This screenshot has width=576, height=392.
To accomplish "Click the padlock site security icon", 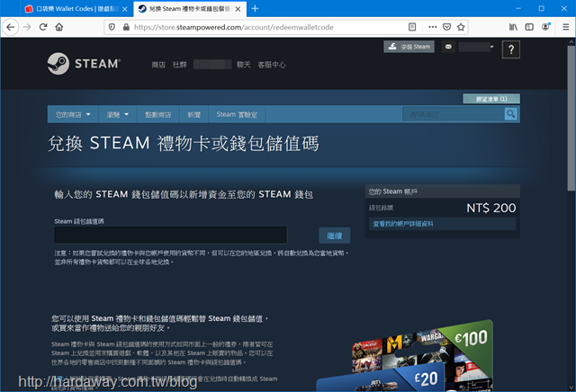I will coord(126,27).
